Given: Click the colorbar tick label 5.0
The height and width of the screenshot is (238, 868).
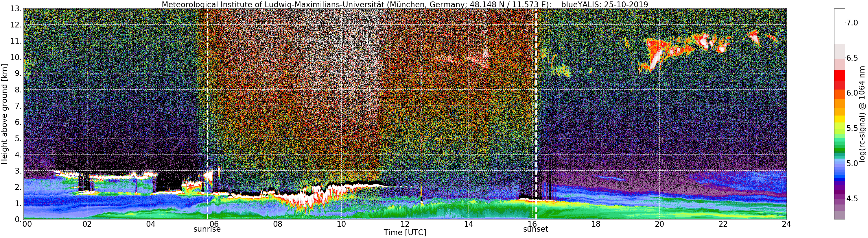Looking at the screenshot, I should point(852,163).
